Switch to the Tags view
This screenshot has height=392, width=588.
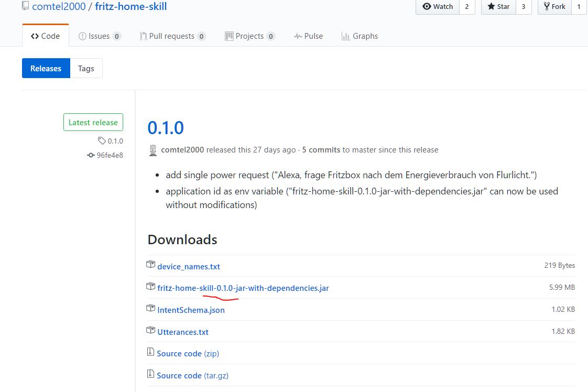click(x=86, y=69)
